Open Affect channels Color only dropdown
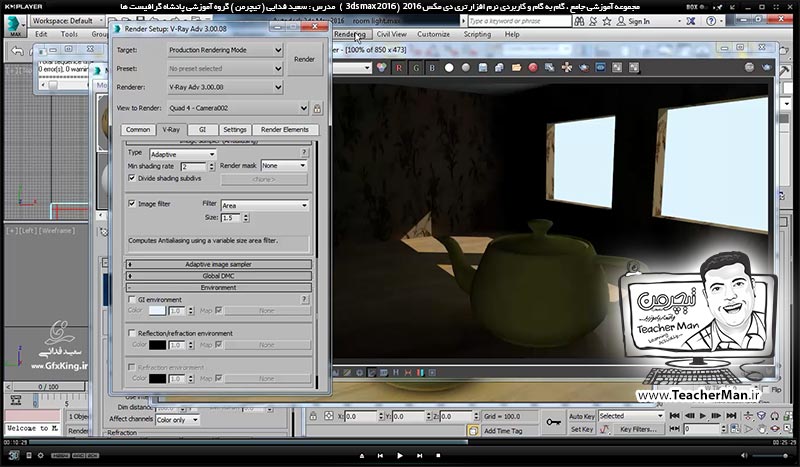 pos(177,420)
